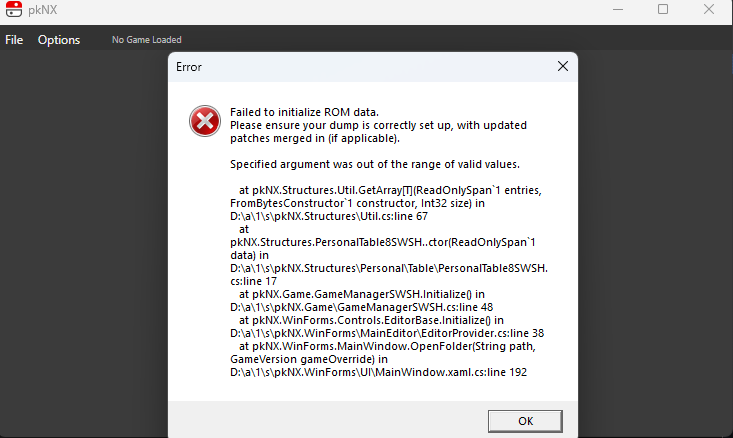Click the "Failed to initialize ROM data" message
This screenshot has height=438, width=733.
[x=304, y=111]
